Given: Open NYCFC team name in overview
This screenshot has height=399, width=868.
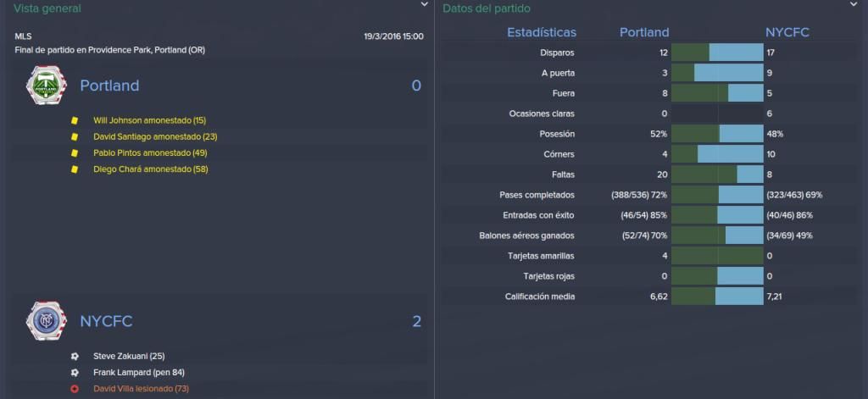Looking at the screenshot, I should point(106,322).
